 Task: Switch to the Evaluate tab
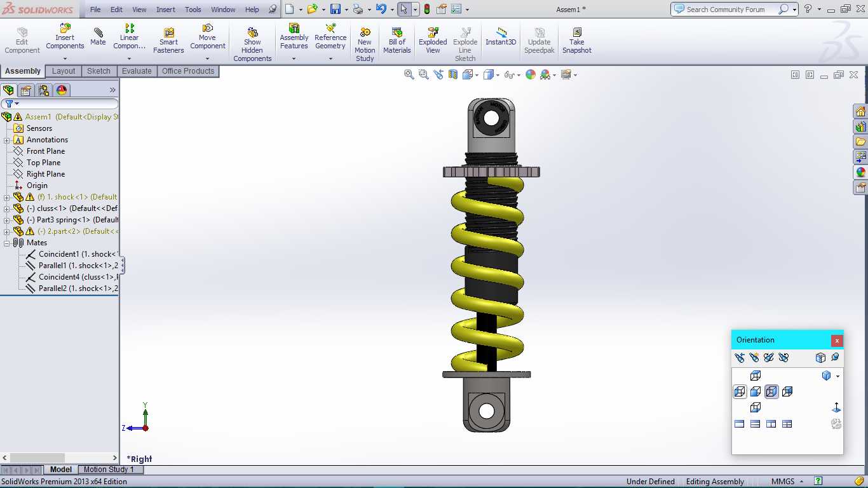tap(137, 71)
